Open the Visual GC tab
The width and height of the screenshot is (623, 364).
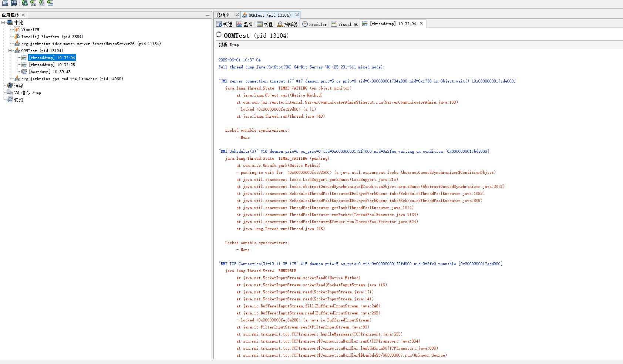pos(345,24)
